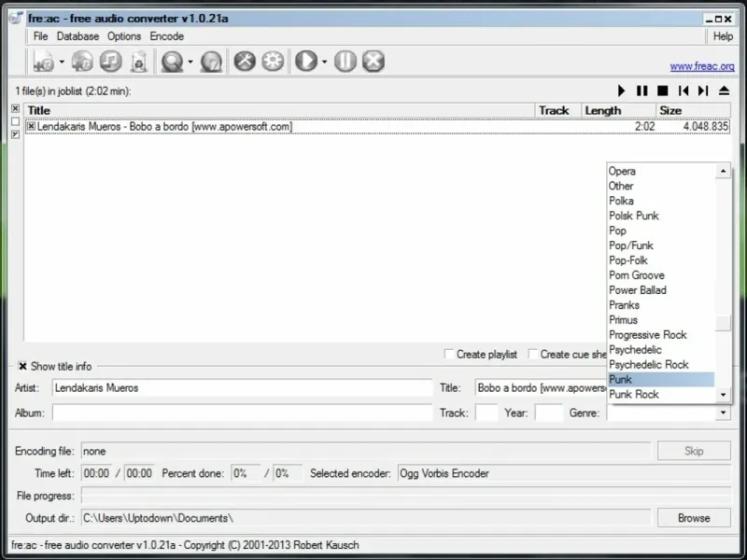This screenshot has width=747, height=560.
Task: Enable the Create cue sheet checkbox
Action: coord(533,354)
